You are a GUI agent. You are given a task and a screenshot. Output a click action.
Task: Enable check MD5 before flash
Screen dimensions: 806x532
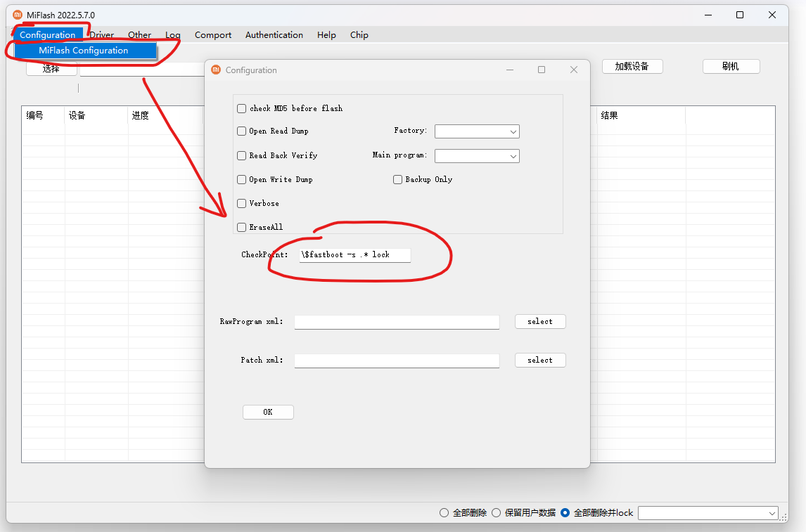tap(242, 108)
